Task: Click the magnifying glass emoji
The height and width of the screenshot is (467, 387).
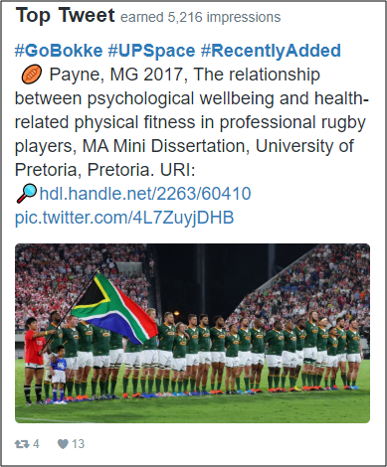Action: 26,193
